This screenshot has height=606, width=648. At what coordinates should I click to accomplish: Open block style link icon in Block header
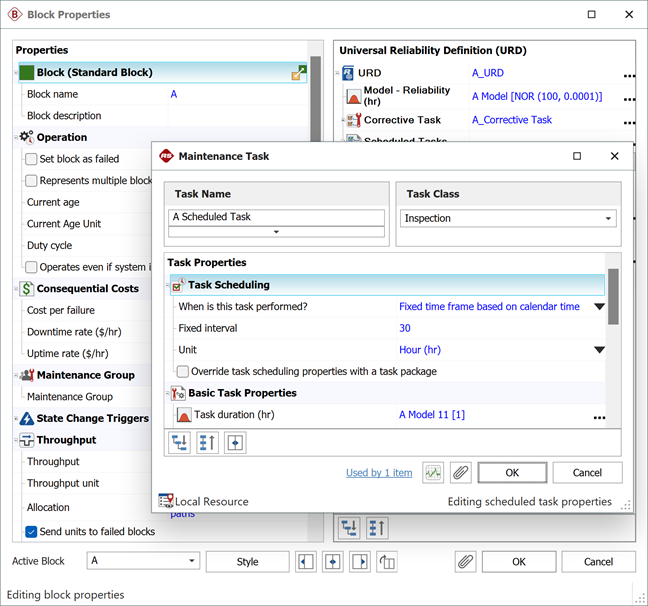298,73
